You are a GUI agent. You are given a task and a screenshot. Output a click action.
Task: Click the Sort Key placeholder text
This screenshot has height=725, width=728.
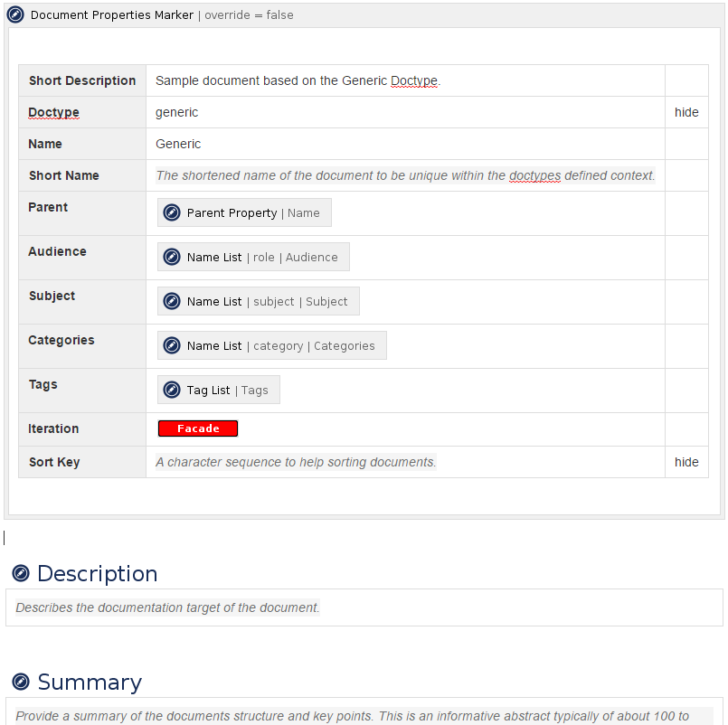pyautogui.click(x=296, y=462)
